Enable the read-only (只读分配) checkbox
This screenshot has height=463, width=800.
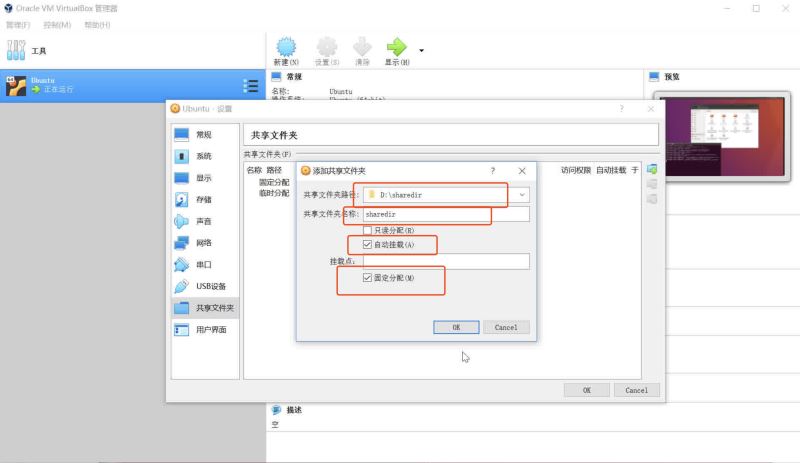(367, 230)
